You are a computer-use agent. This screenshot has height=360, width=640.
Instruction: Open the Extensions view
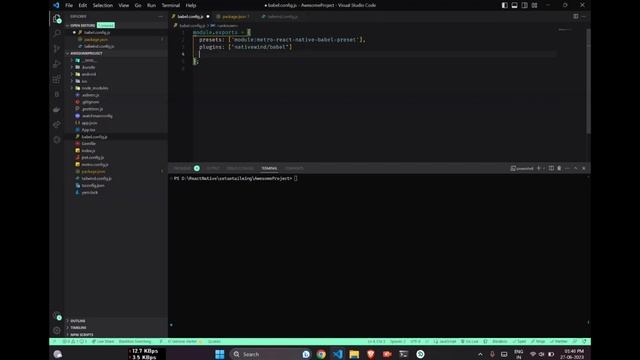(x=57, y=79)
